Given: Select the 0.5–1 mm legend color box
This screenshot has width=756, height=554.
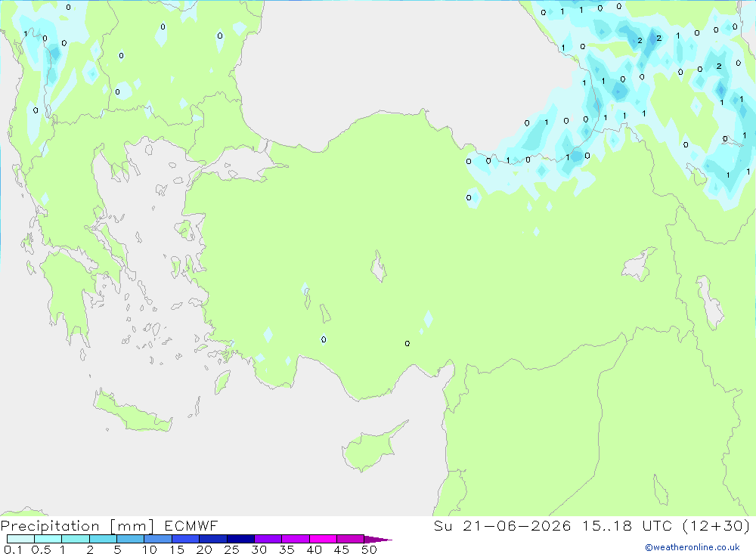Looking at the screenshot, I should click(48, 539).
